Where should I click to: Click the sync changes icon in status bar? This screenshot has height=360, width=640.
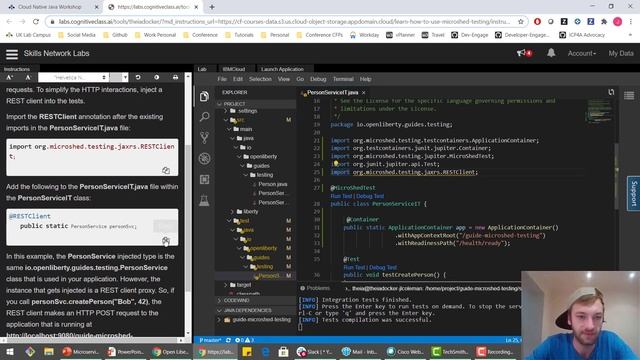click(228, 340)
